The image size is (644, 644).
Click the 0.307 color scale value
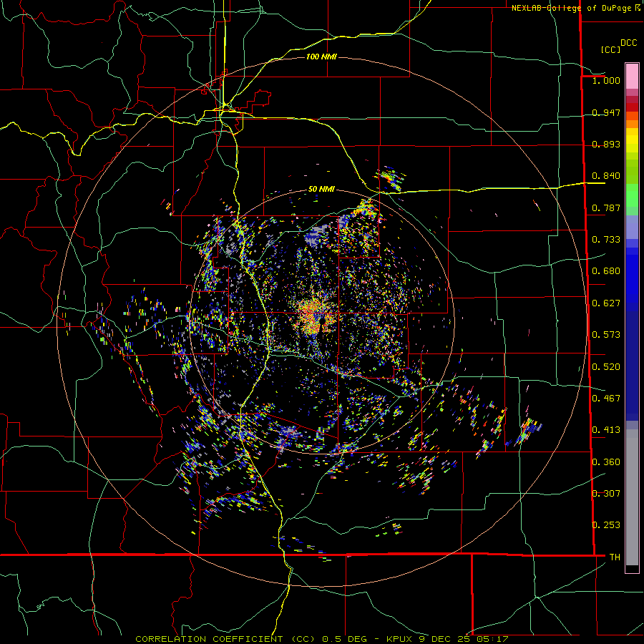coord(606,494)
